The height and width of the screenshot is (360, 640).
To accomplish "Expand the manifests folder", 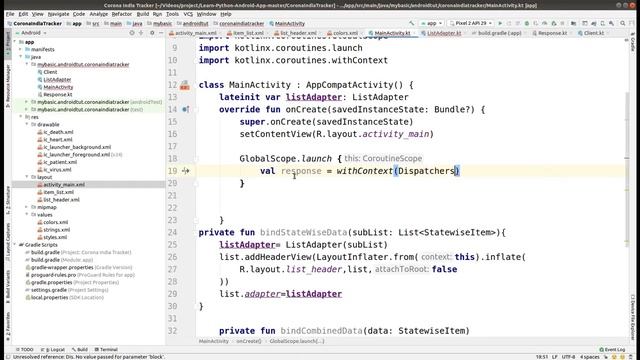I will coord(20,49).
